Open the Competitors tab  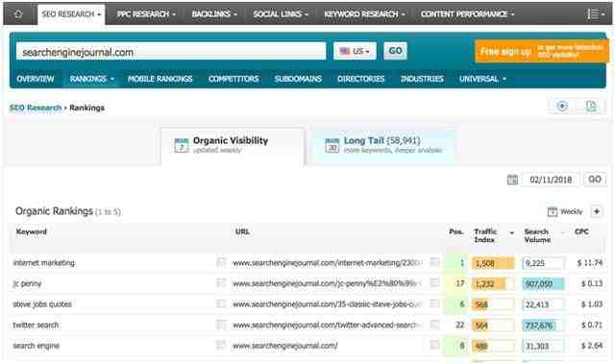click(x=234, y=79)
